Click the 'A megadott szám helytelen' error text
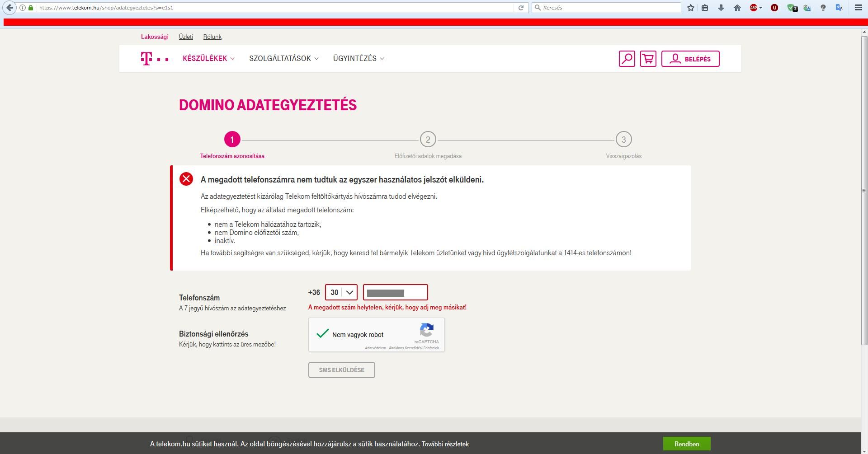The height and width of the screenshot is (454, 868). point(387,307)
